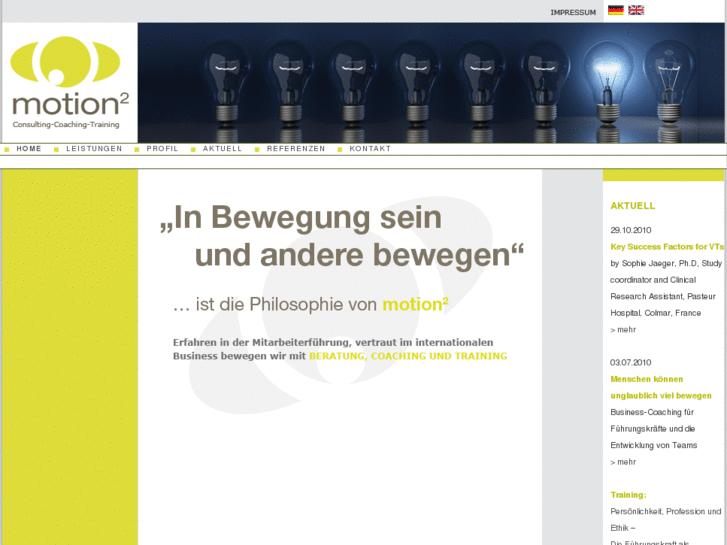The image size is (727, 545).
Task: Click the text by Sophie Jaeger, Ph.D.
Action: pos(654,263)
